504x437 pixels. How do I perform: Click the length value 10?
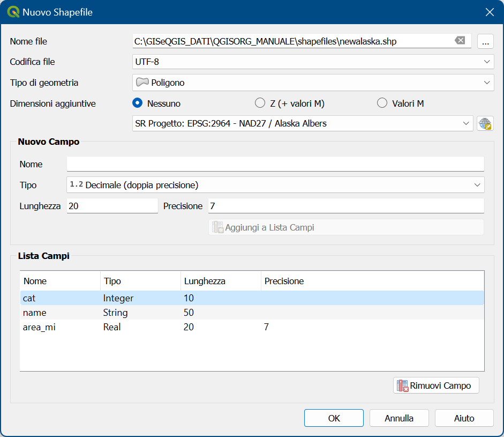pos(189,298)
